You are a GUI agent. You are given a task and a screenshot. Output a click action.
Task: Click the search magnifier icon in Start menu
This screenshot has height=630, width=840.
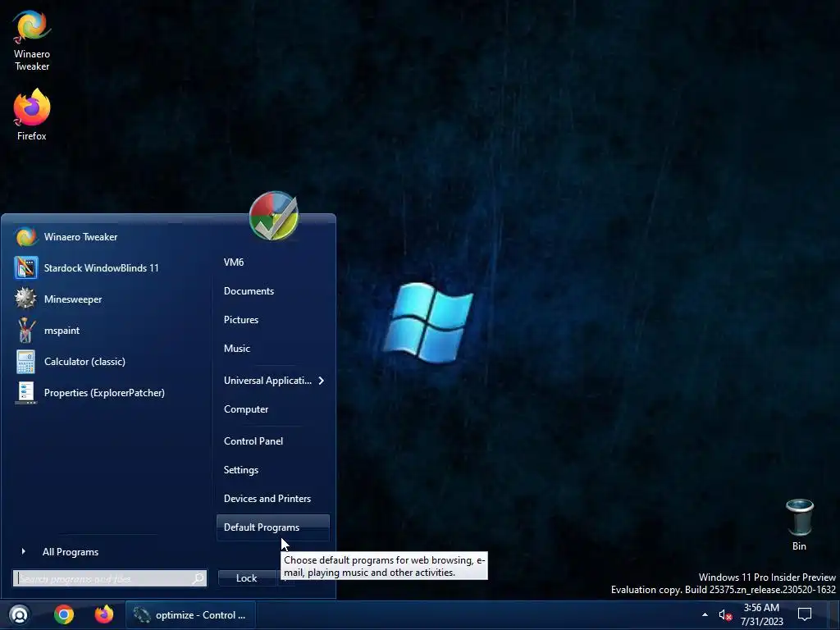click(199, 578)
